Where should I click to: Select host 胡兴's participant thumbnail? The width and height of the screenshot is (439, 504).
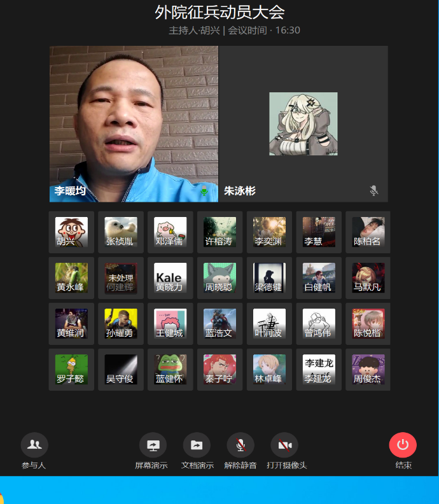tap(71, 232)
